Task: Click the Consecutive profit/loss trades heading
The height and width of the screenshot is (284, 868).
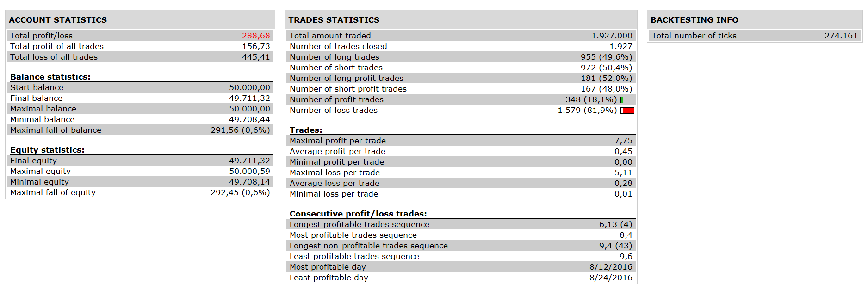Action: coord(358,214)
